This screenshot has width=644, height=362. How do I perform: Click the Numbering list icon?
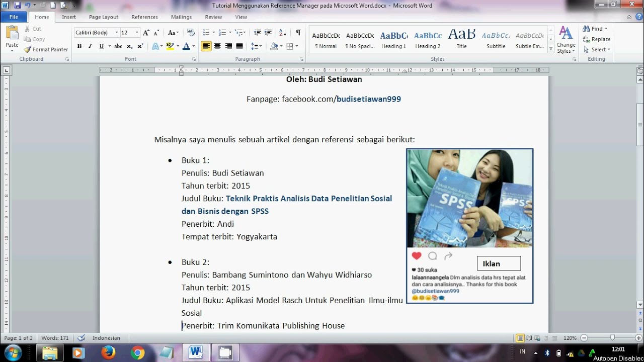coord(222,33)
